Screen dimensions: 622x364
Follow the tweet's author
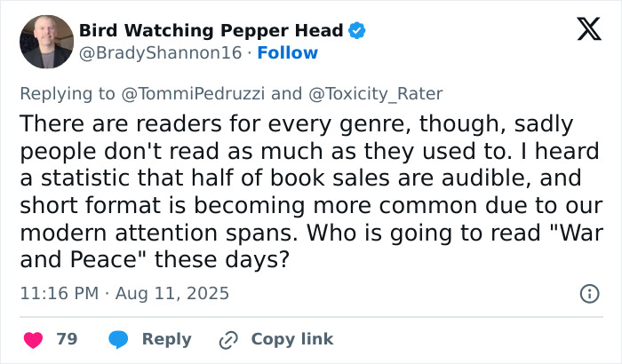coord(287,53)
